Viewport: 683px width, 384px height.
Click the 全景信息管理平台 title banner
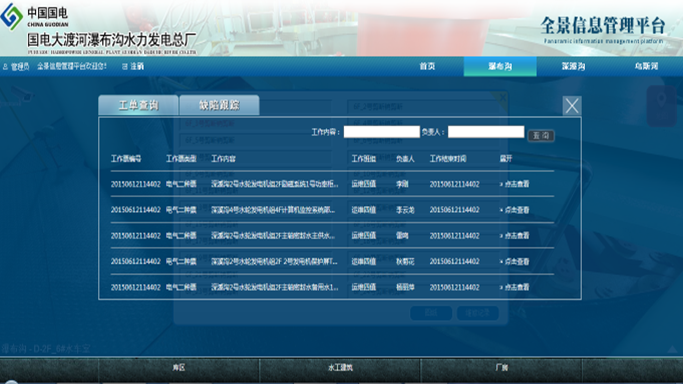[x=603, y=25]
